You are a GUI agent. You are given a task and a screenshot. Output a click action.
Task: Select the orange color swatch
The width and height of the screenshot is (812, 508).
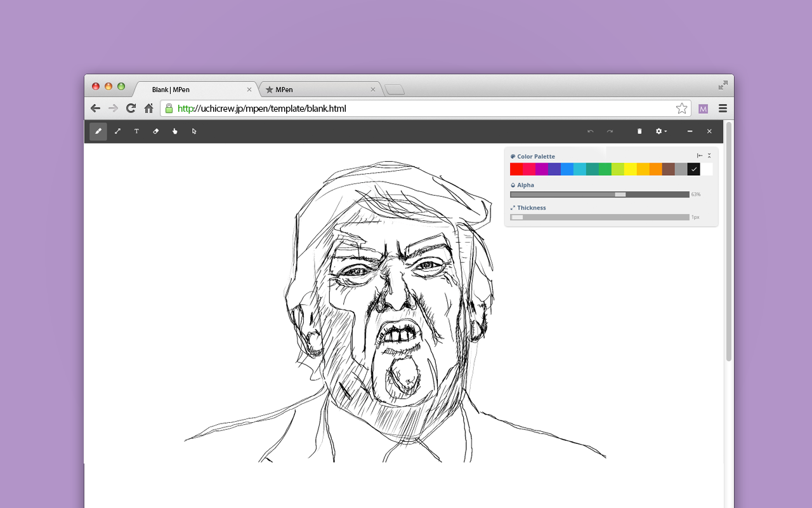tap(656, 169)
